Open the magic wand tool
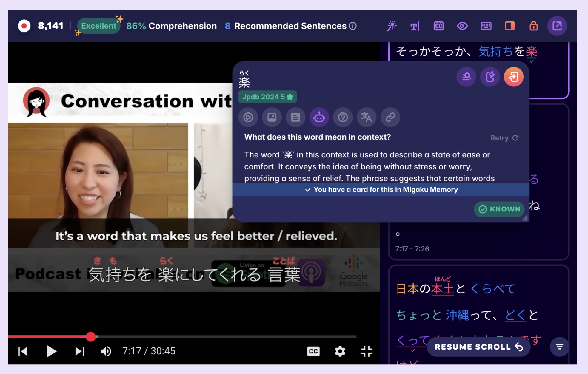Viewport: 588px width, 374px height. pos(392,26)
